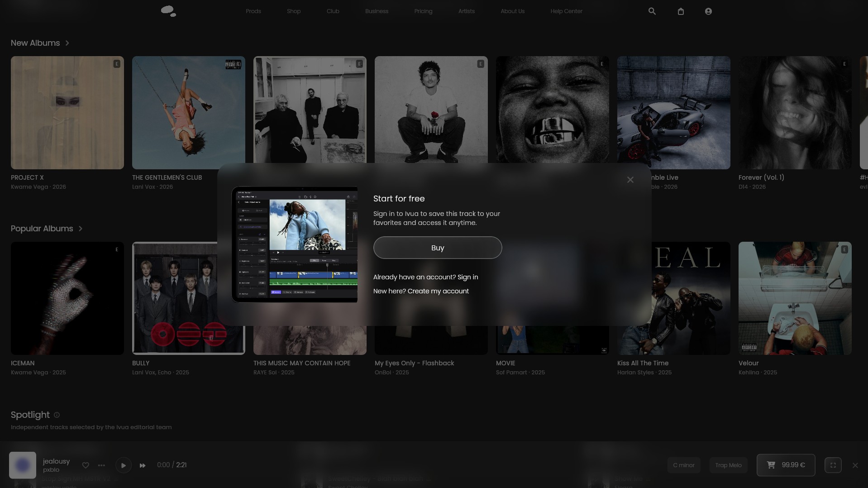868x488 pixels.
Task: Expand the player to fullscreen view
Action: pyautogui.click(x=833, y=465)
